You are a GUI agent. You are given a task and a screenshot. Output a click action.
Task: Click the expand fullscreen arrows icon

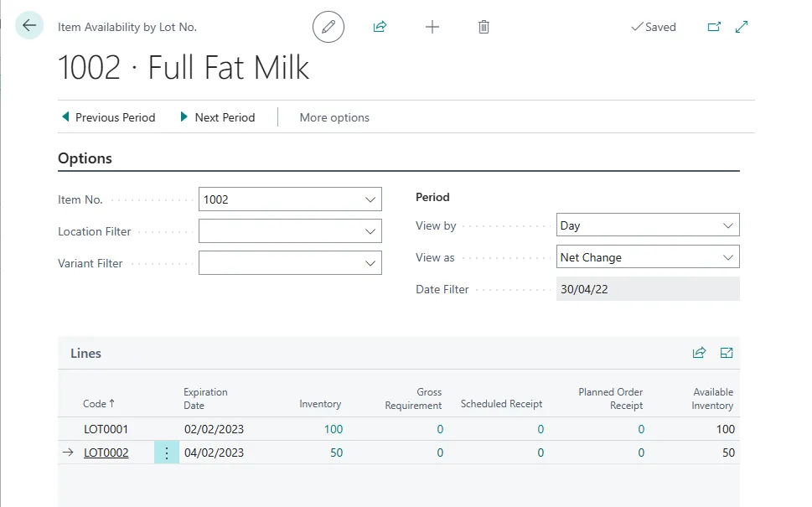click(x=742, y=27)
